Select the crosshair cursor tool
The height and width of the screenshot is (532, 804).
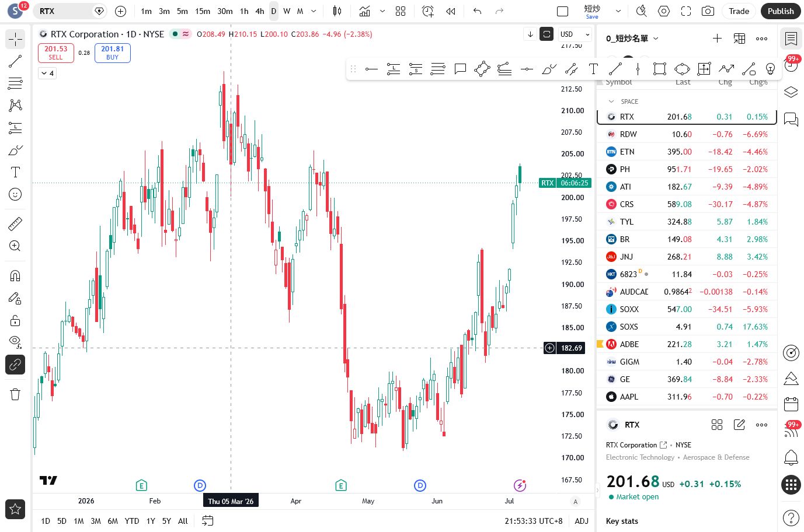click(x=15, y=39)
